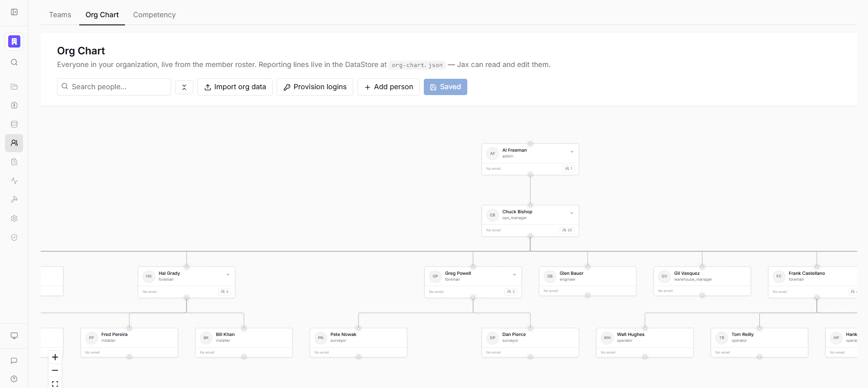Open the settings gear icon

point(14,219)
